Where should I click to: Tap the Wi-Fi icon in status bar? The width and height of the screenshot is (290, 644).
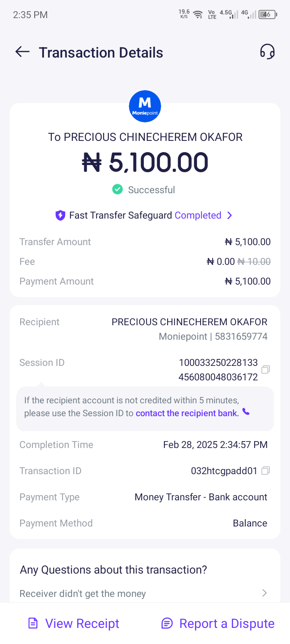(x=198, y=15)
